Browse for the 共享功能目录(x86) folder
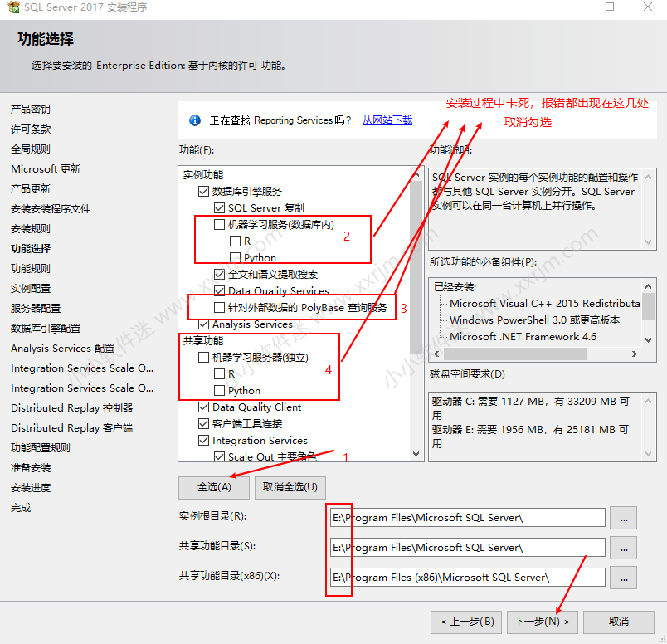This screenshot has height=644, width=667. [x=624, y=578]
